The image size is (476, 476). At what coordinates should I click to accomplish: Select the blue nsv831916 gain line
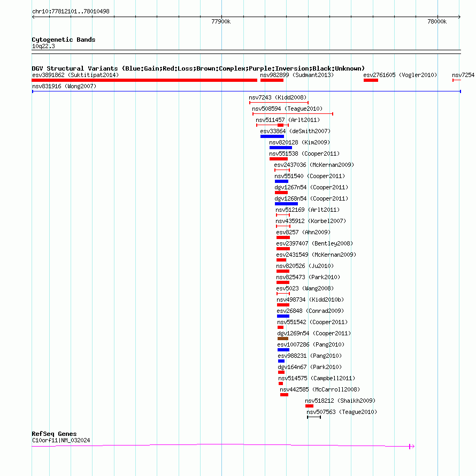[x=247, y=91]
